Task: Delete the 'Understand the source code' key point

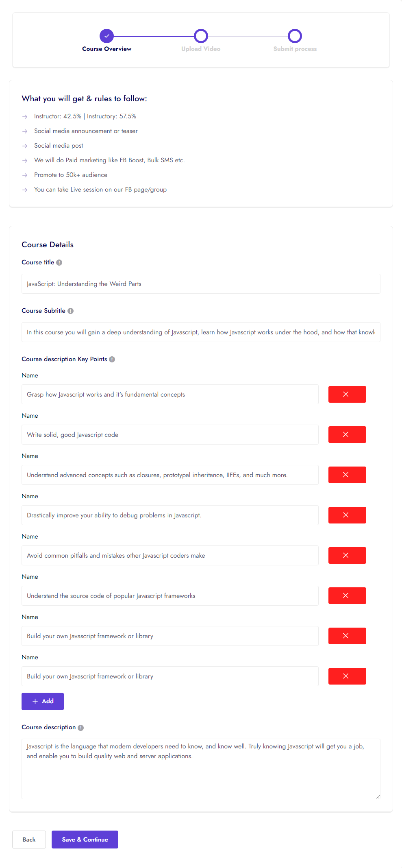Action: [x=347, y=595]
